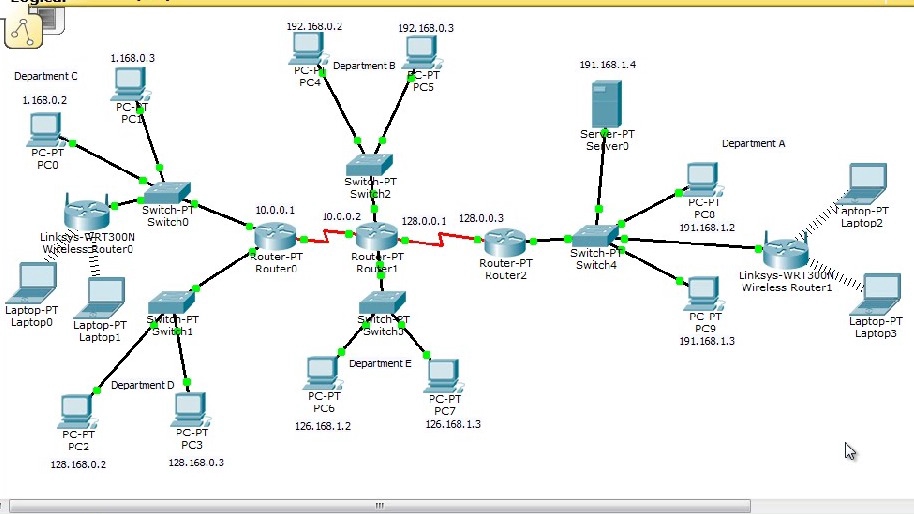Select PC8 at 191.168.1.2
914x514 pixels.
[703, 179]
